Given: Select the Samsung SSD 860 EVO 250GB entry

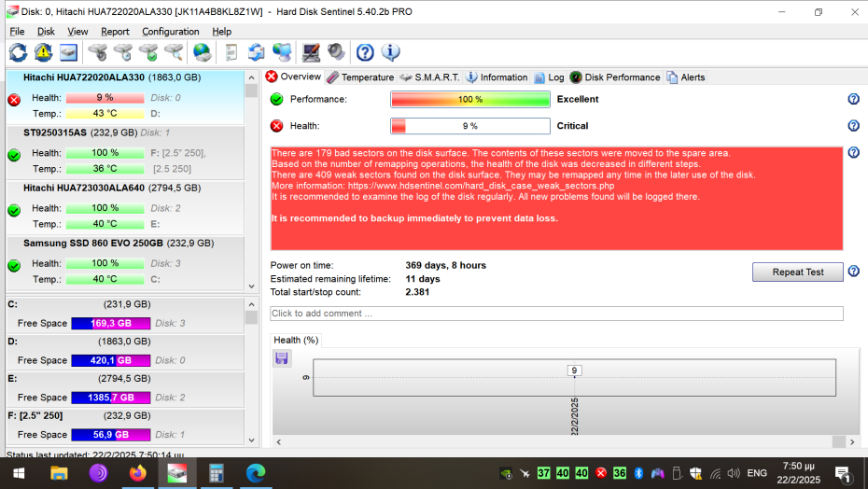Looking at the screenshot, I should (125, 263).
